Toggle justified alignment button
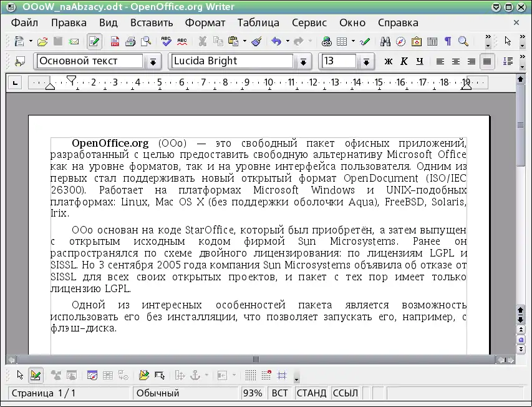Image resolution: width=532 pixels, height=407 pixels. point(486,61)
